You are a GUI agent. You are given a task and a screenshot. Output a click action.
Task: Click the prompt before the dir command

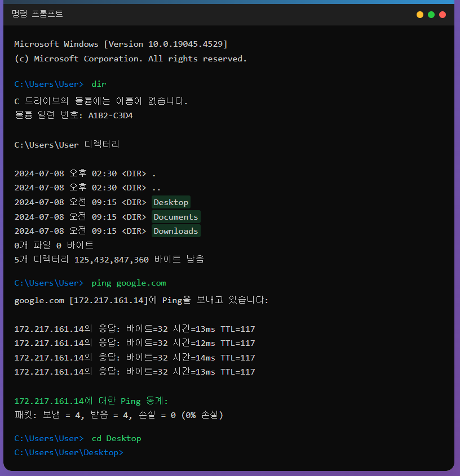point(48,84)
